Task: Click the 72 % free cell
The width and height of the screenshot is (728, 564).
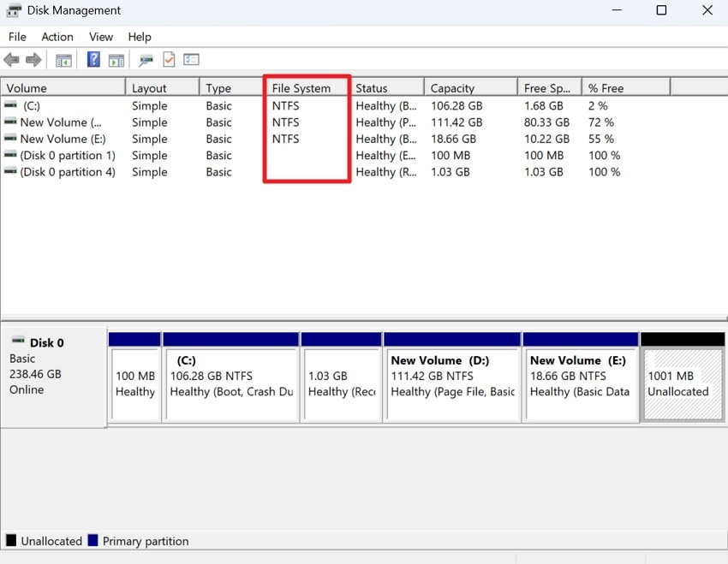Action: point(600,122)
